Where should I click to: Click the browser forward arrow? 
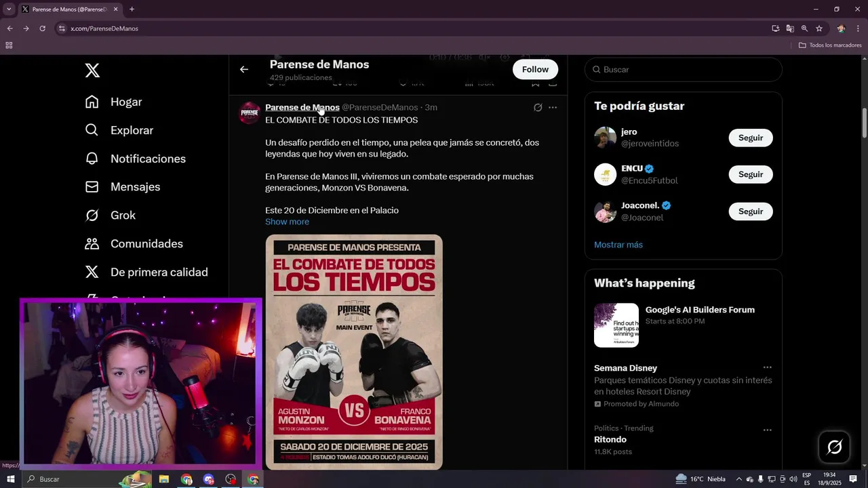point(26,28)
